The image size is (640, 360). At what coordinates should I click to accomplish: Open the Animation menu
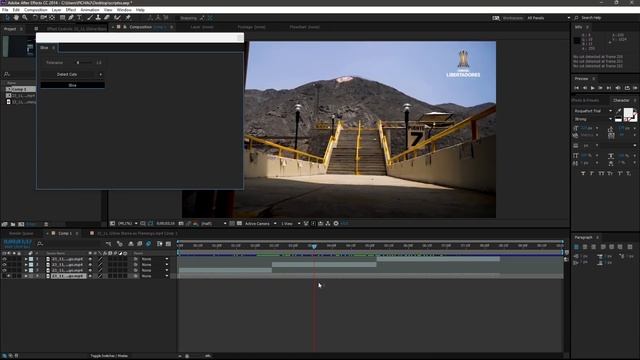90,10
